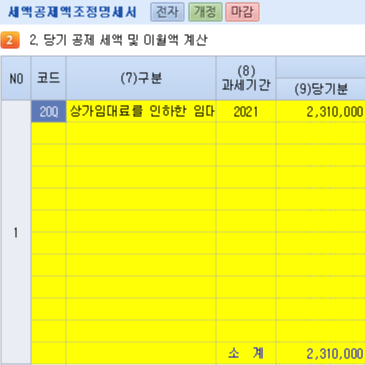Select first row 당기분 amount 2,310,000

pos(321,112)
